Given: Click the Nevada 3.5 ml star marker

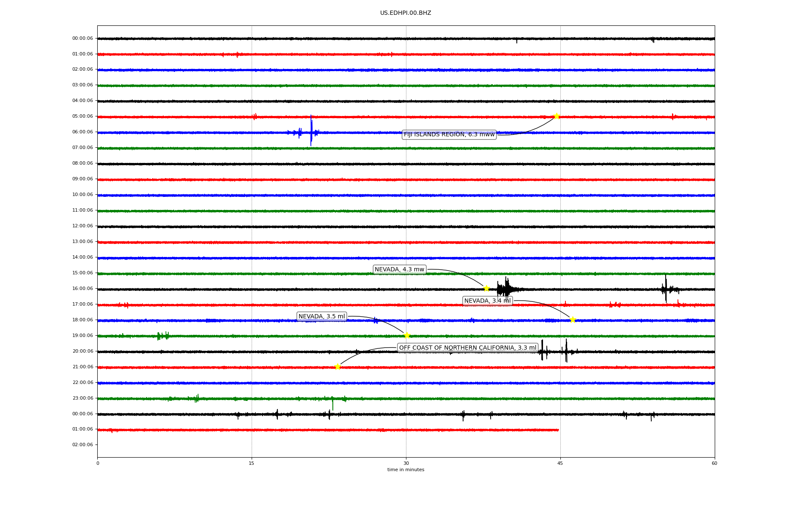Looking at the screenshot, I should (407, 335).
